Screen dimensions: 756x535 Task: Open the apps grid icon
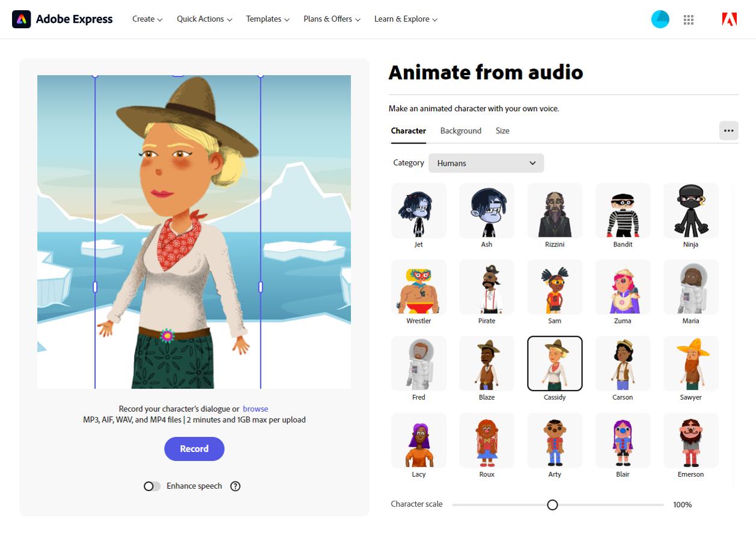689,19
